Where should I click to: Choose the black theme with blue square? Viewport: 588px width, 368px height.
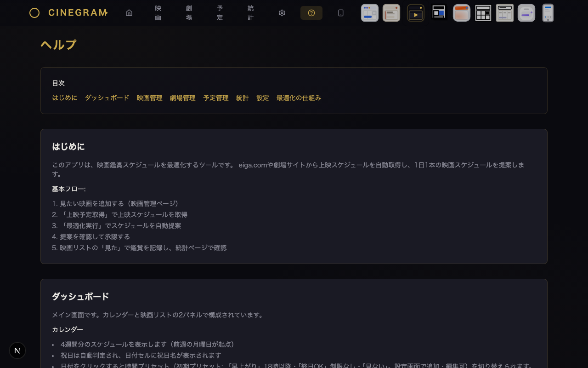tap(439, 13)
